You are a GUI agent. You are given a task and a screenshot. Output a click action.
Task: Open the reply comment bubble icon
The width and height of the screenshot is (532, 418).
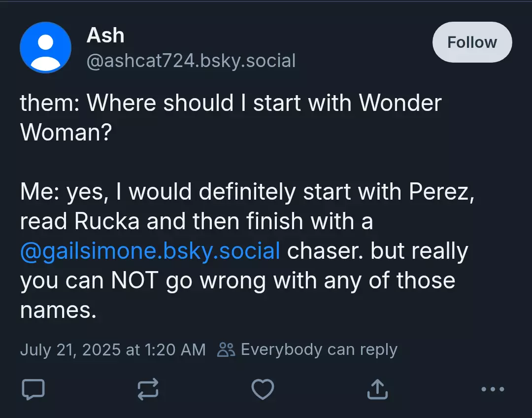33,389
